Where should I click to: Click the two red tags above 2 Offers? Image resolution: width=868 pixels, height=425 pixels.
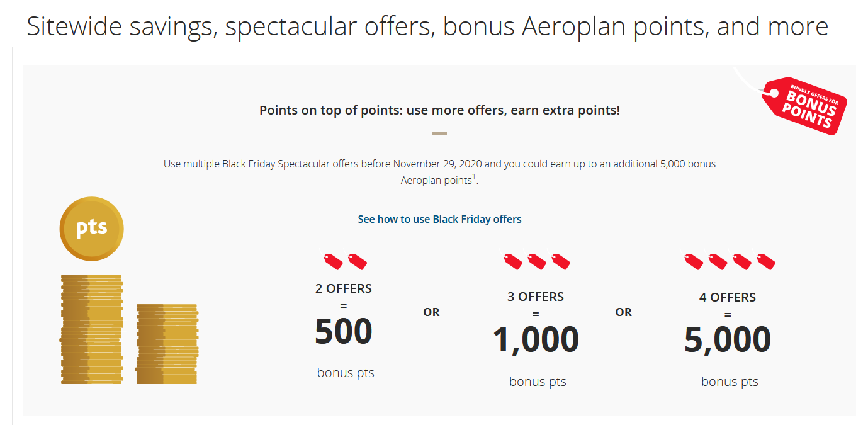[x=345, y=261]
